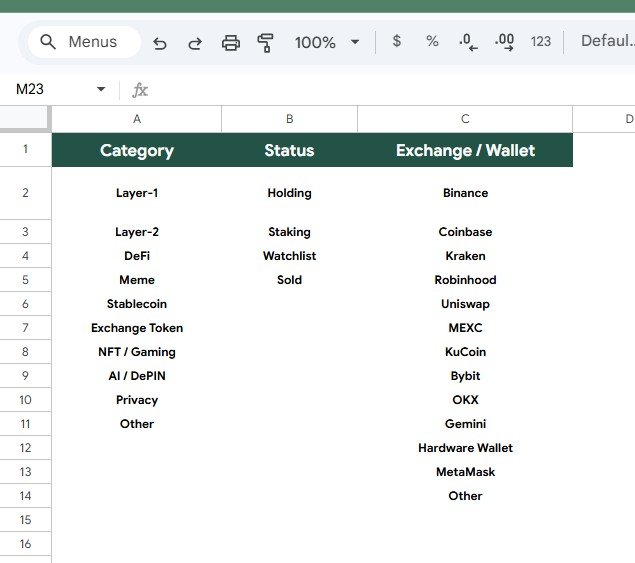Select row 1 header
This screenshot has height=563, width=635.
point(26,149)
